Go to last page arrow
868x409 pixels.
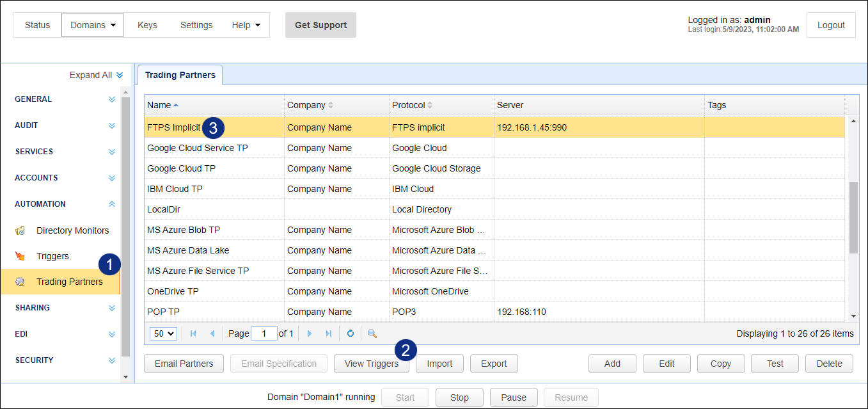click(x=329, y=333)
